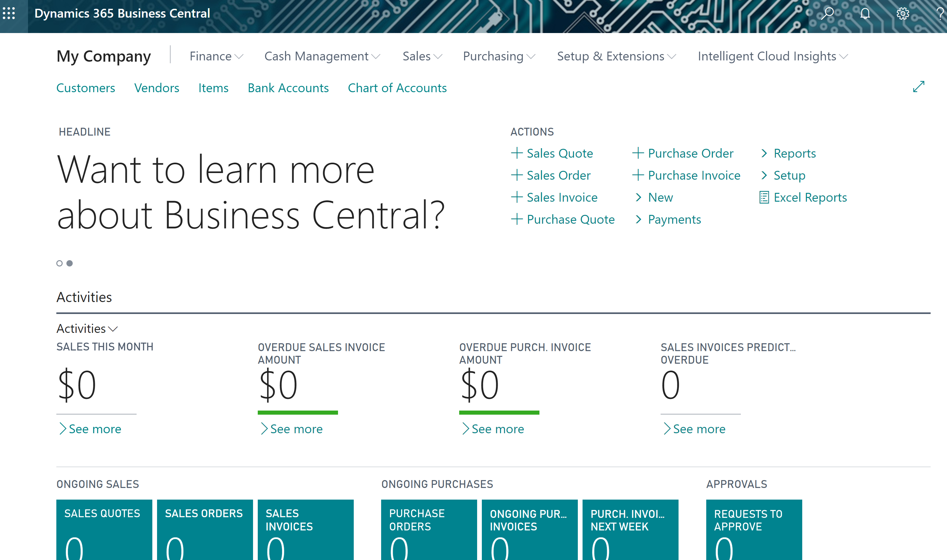Click the green bar under Overdue Sales Invoice
The height and width of the screenshot is (560, 947).
[297, 413]
